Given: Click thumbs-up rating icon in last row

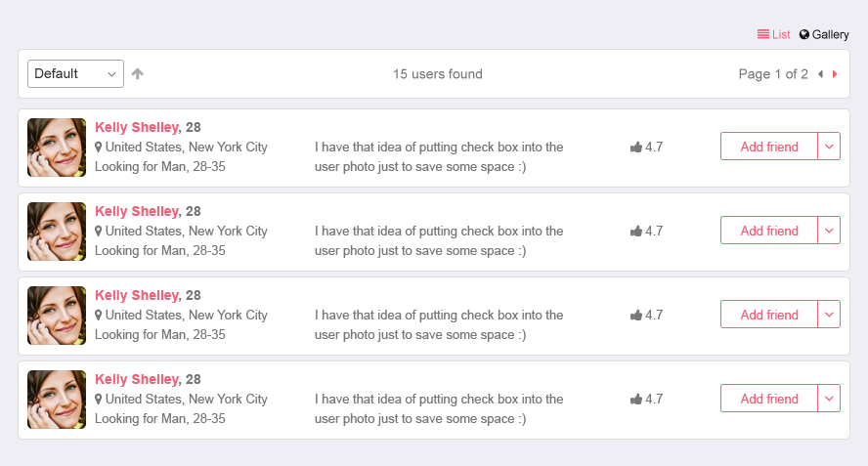Looking at the screenshot, I should [x=636, y=400].
